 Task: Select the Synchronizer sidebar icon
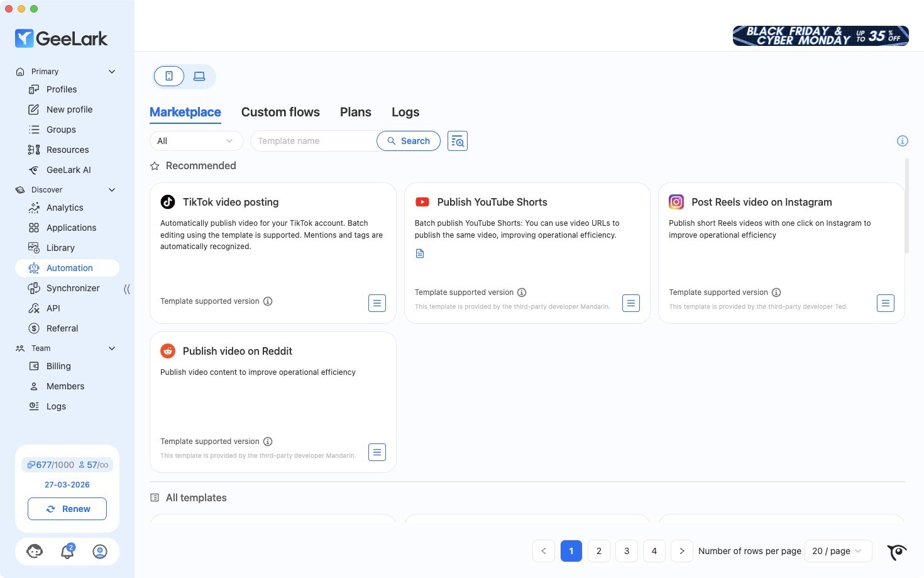tap(34, 288)
